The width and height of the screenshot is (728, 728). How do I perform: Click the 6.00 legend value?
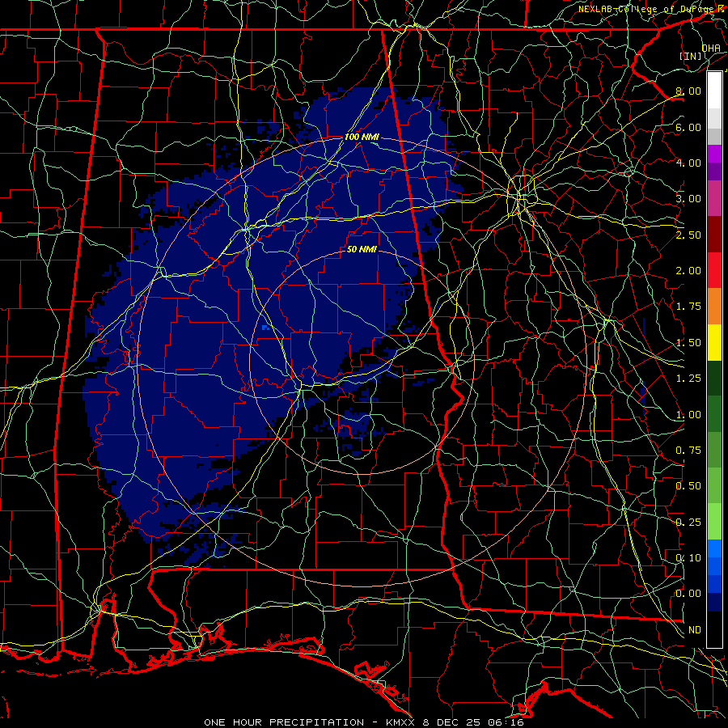(x=688, y=127)
